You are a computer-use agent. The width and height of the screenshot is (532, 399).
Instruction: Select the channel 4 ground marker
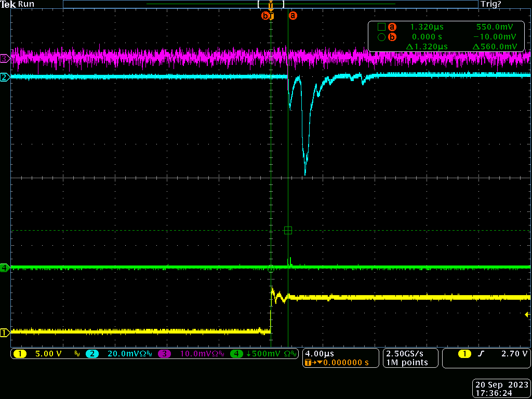5,268
